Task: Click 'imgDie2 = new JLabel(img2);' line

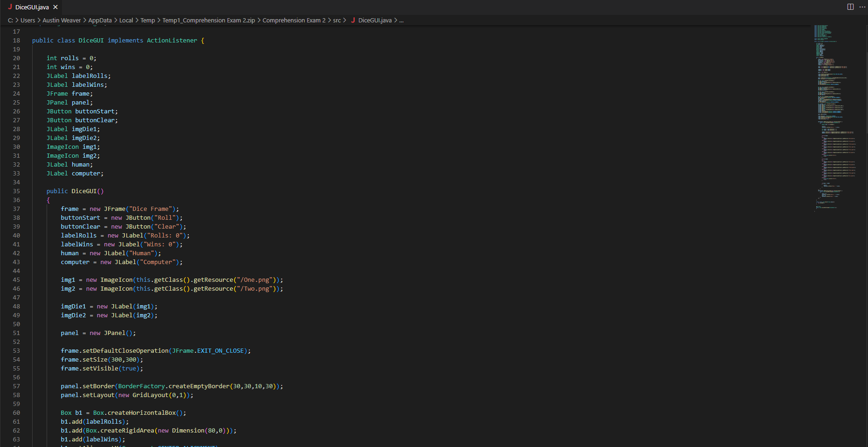Action: point(109,315)
